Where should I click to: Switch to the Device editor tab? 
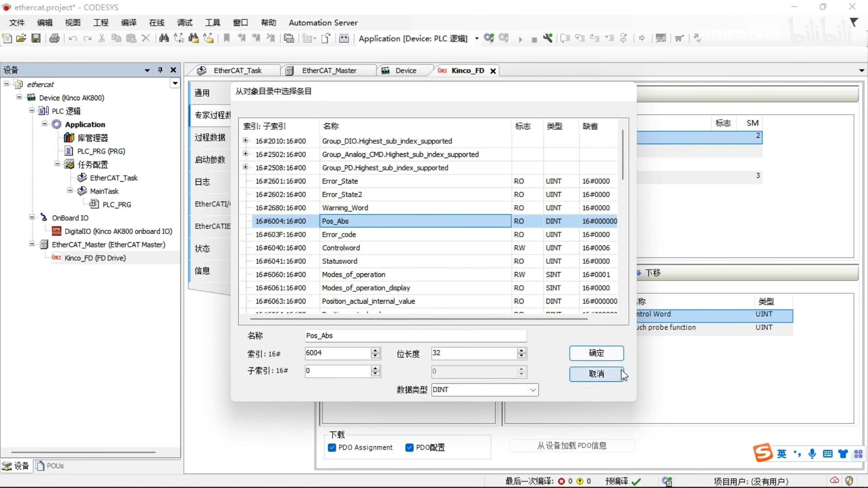pyautogui.click(x=406, y=70)
